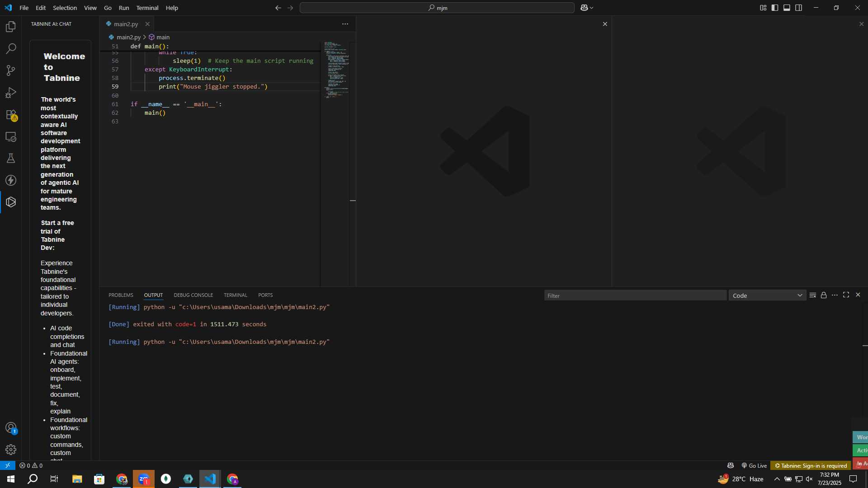
Task: Open the Windows notification center
Action: pyautogui.click(x=853, y=479)
